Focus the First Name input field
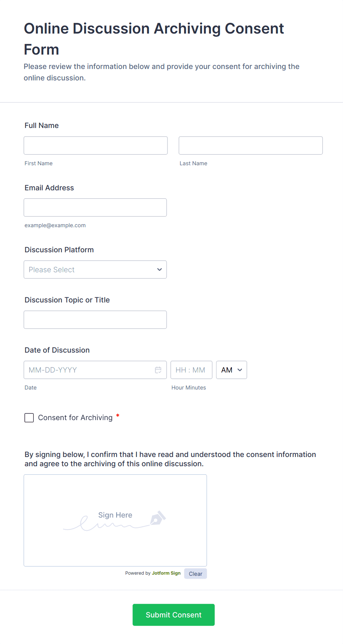343x644 pixels. point(96,146)
